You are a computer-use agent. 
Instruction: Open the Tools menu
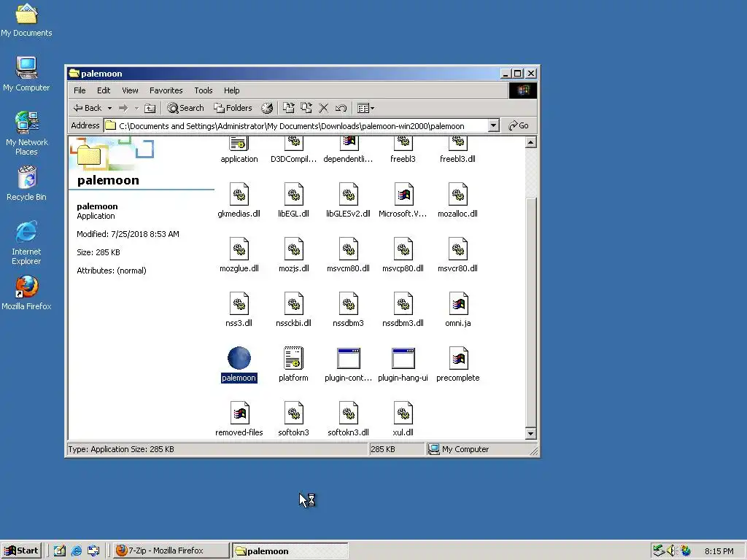[204, 90]
